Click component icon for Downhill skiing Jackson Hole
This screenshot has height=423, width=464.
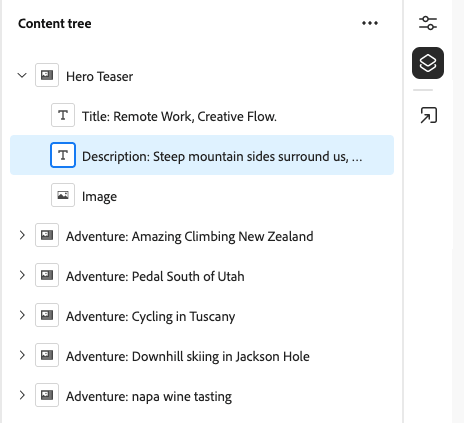(x=47, y=355)
